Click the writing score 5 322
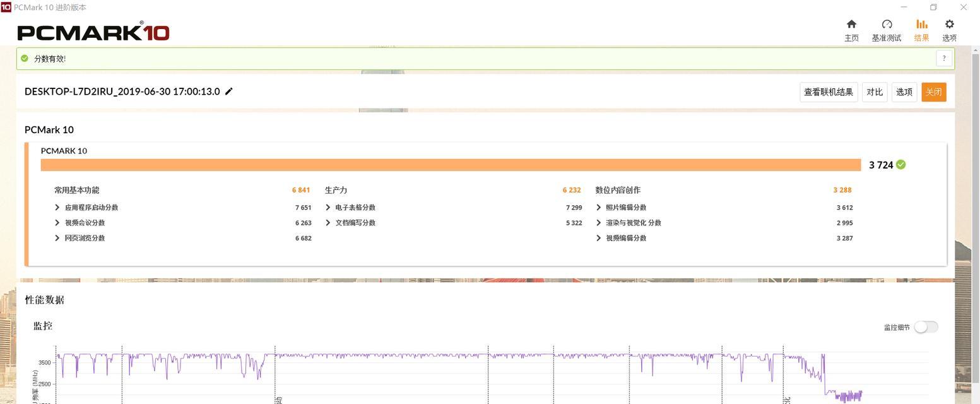The image size is (980, 404). tap(574, 223)
